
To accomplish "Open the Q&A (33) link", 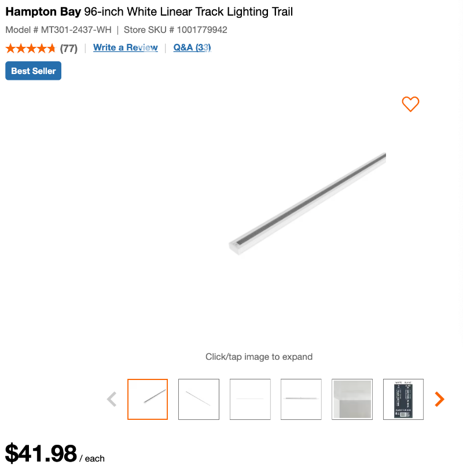I will [192, 47].
